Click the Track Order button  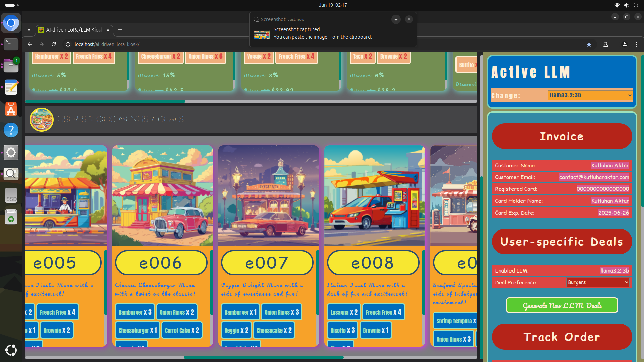[x=562, y=337]
